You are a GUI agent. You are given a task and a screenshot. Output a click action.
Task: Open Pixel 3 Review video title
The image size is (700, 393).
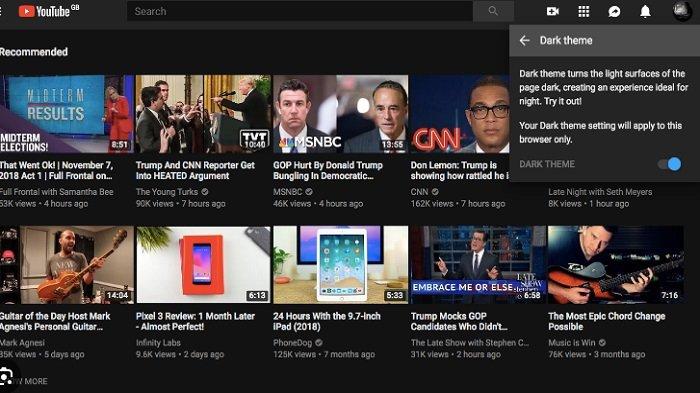coord(195,322)
